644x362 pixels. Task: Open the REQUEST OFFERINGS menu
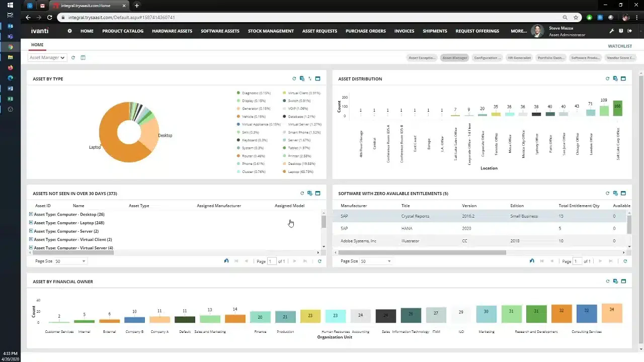click(477, 31)
